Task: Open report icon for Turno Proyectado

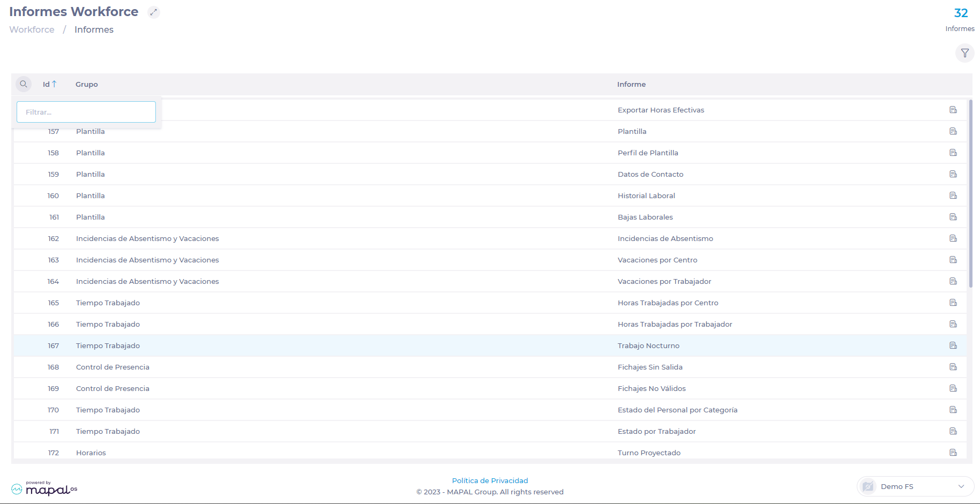Action: click(953, 453)
